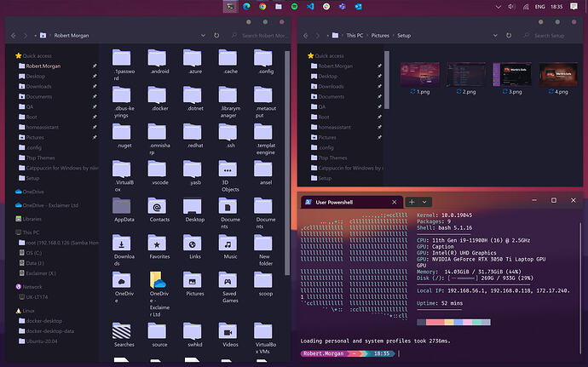Select the .android folder
The image size is (588, 367).
point(157,62)
